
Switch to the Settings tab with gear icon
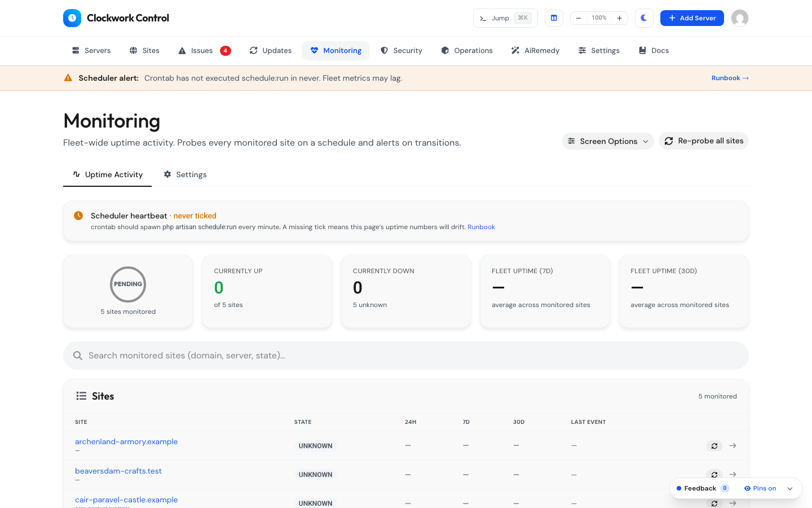pyautogui.click(x=185, y=174)
